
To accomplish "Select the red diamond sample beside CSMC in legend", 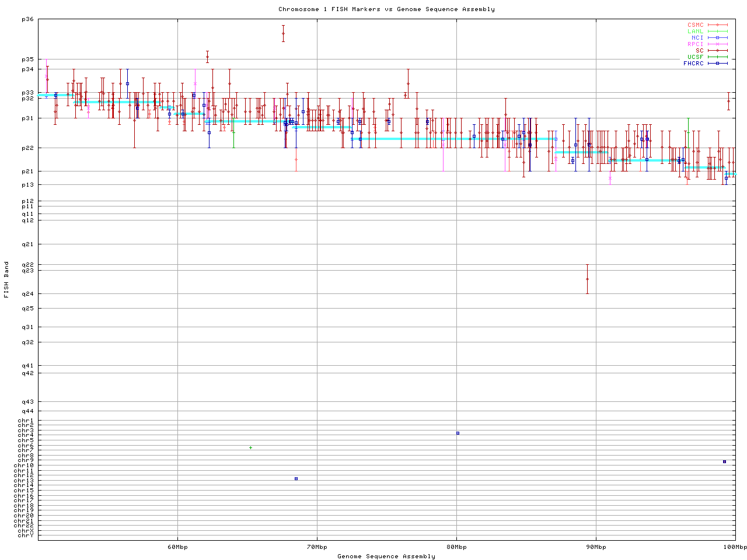I will click(x=717, y=25).
